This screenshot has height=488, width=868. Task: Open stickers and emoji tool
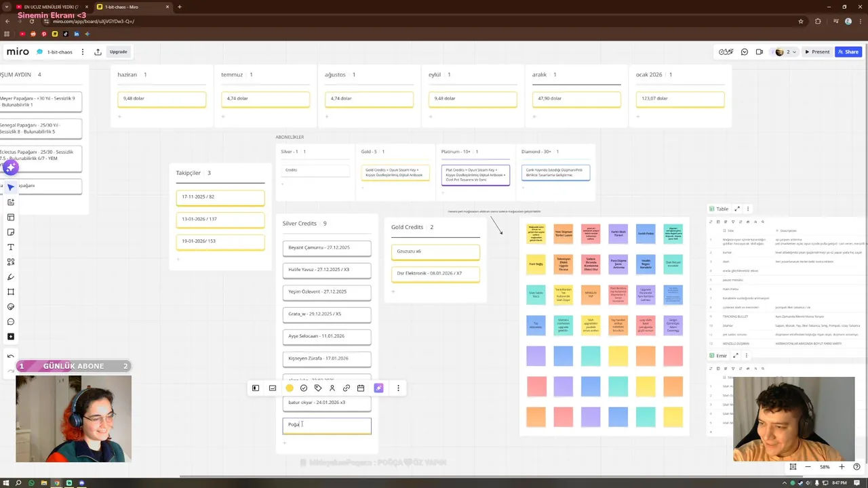pos(11,307)
